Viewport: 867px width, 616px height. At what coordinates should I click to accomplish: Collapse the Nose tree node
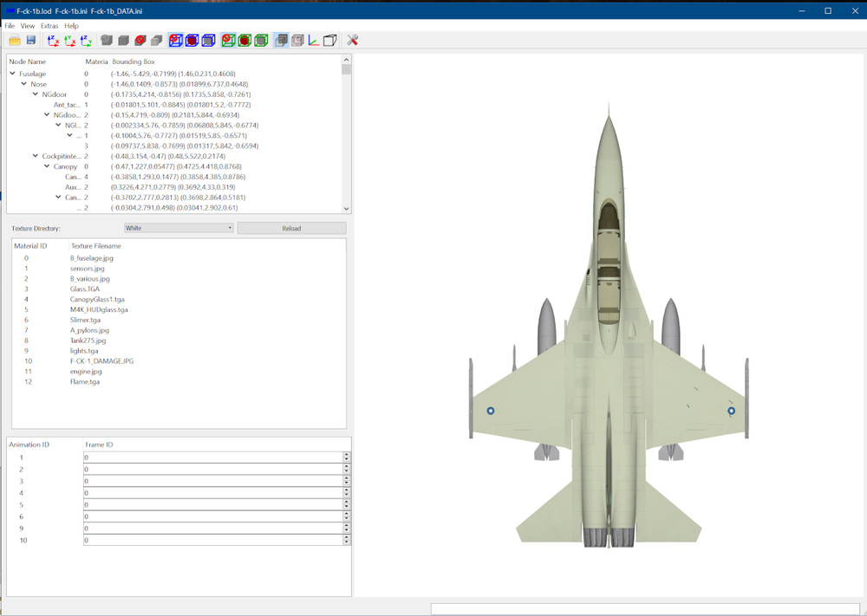(23, 84)
